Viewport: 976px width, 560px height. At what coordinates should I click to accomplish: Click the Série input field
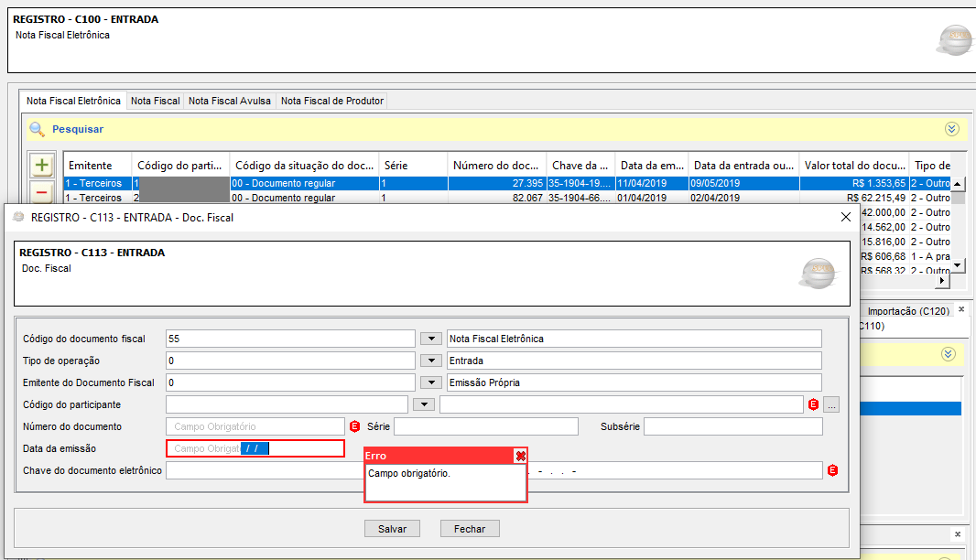coord(485,426)
